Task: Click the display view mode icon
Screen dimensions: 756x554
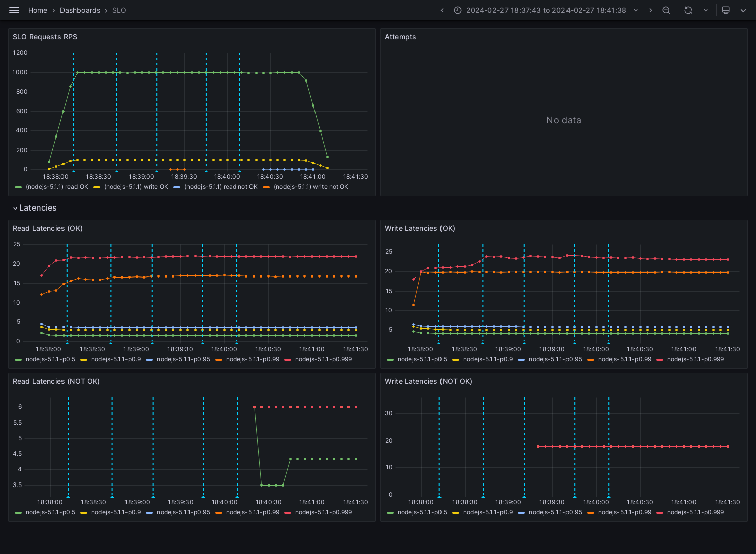Action: click(x=726, y=10)
